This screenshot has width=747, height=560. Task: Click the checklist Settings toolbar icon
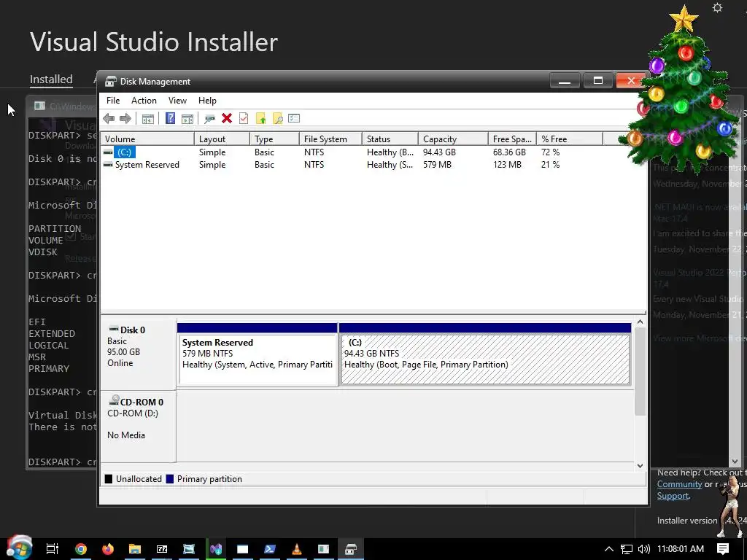pos(294,118)
